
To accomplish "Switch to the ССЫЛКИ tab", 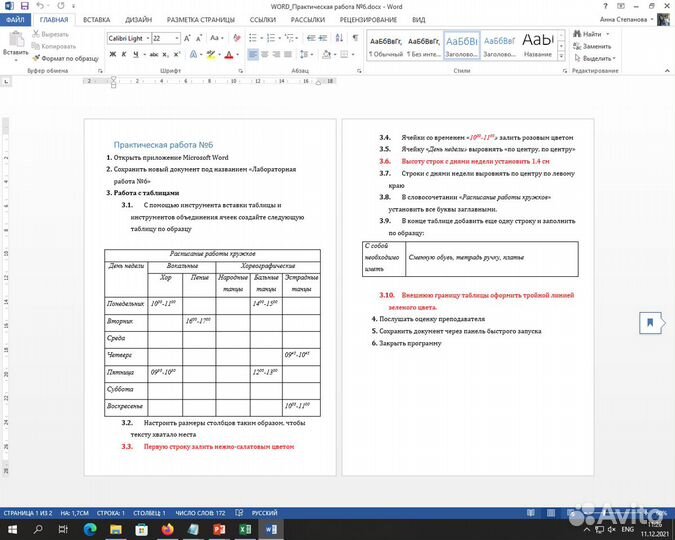I will (263, 20).
